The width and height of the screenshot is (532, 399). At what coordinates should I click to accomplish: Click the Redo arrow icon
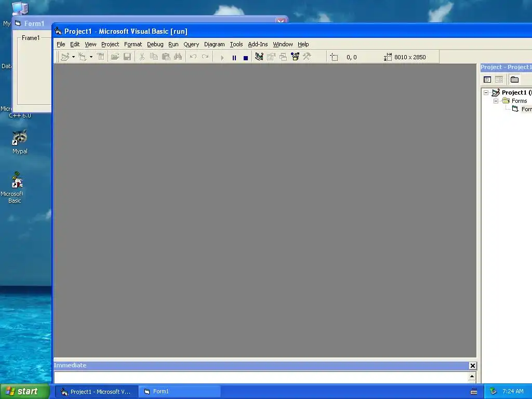point(205,57)
